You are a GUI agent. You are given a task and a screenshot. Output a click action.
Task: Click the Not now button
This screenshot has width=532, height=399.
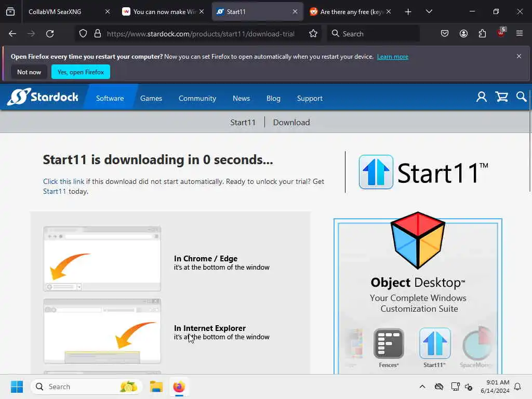[29, 72]
